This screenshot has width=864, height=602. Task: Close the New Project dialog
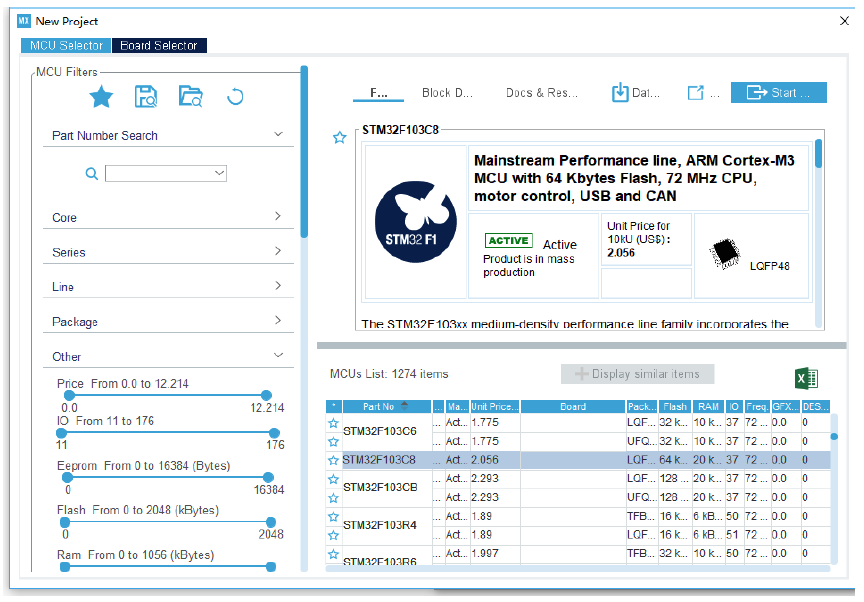click(844, 21)
